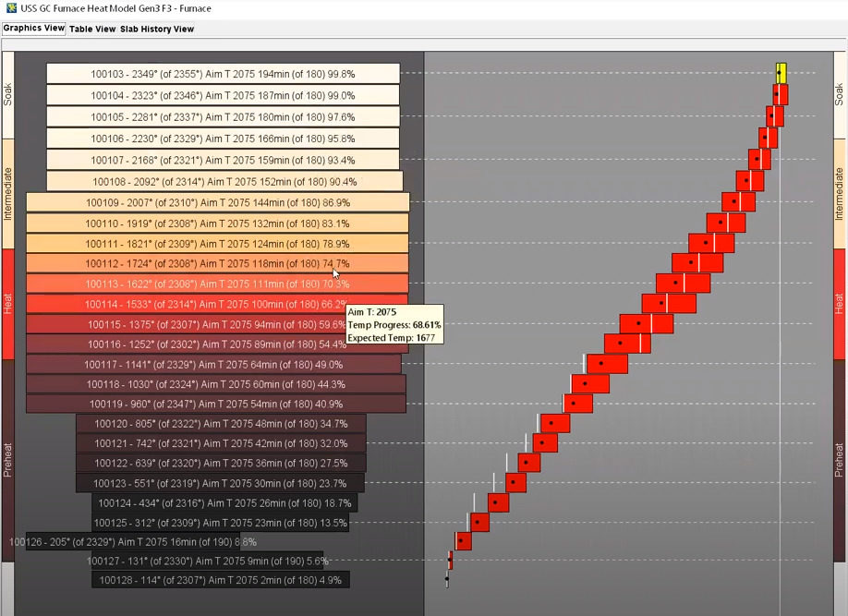Click slab 100110 bar showing 83.1%
This screenshot has width=848, height=616.
pyautogui.click(x=217, y=223)
